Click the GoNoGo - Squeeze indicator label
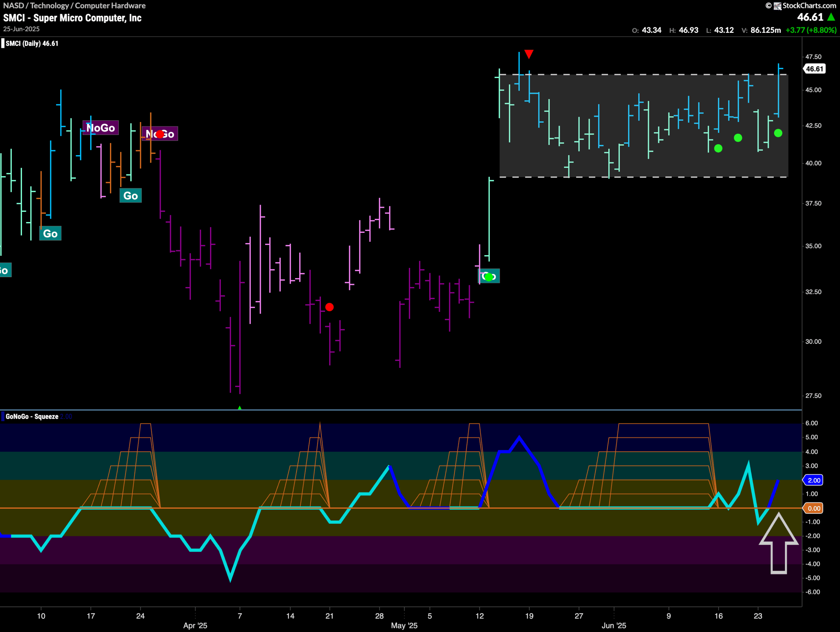Viewport: 840px width, 632px height. (32, 417)
